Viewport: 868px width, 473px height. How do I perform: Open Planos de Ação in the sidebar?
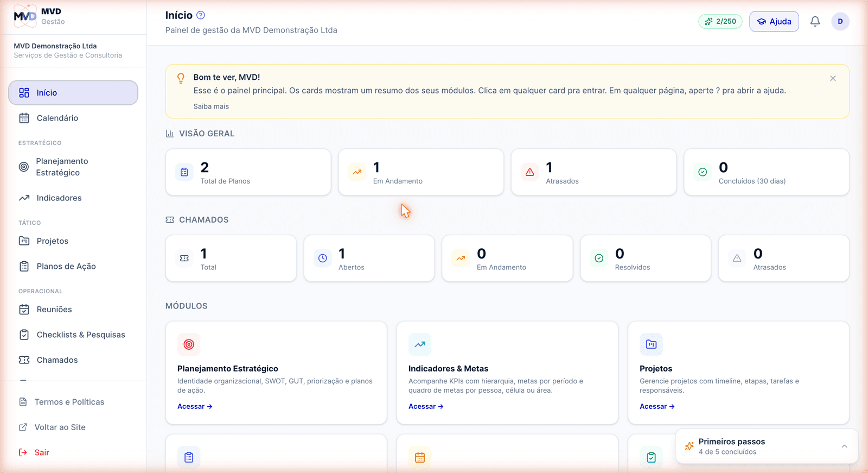[x=73, y=266]
